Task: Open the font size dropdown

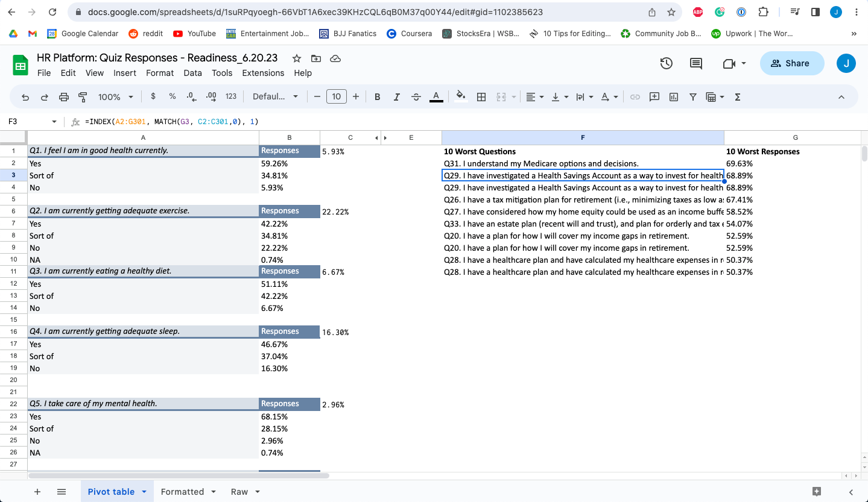Action: tap(336, 96)
